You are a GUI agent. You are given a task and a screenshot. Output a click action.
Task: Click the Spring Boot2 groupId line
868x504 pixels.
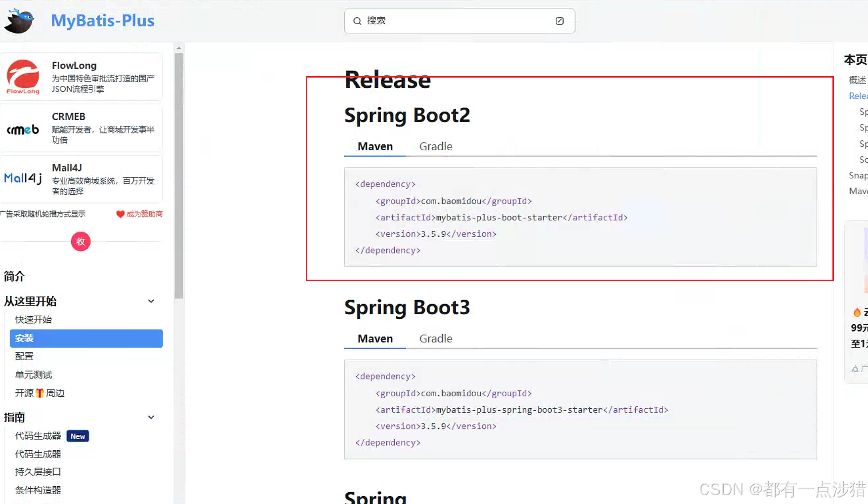(454, 201)
